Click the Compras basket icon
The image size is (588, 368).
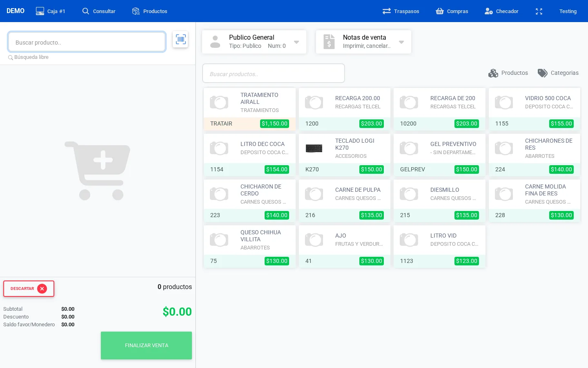[x=440, y=11]
